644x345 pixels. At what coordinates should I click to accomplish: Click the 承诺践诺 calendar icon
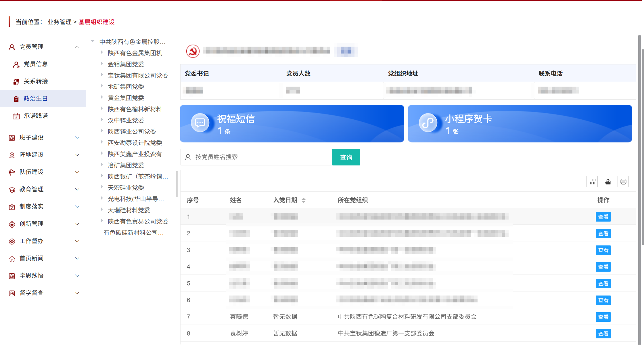coord(16,116)
